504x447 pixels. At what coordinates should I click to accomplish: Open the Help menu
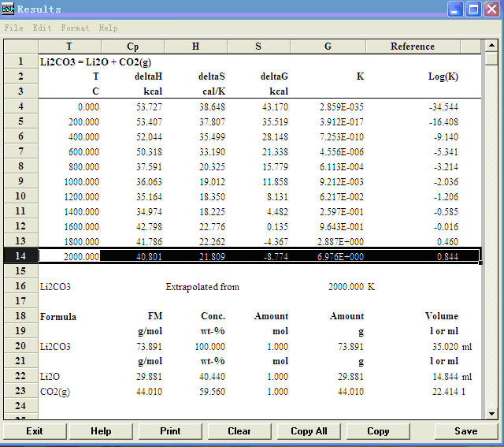point(108,28)
